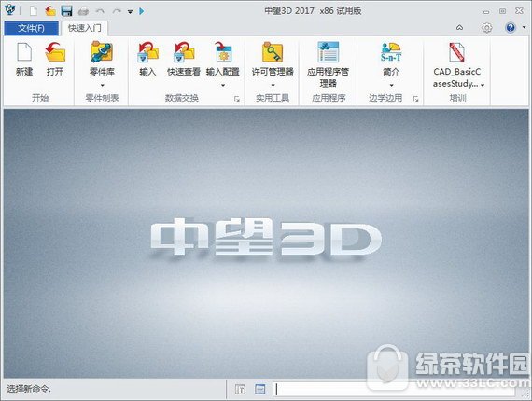Expand the 输入配置 dropdown arrow

coord(223,85)
